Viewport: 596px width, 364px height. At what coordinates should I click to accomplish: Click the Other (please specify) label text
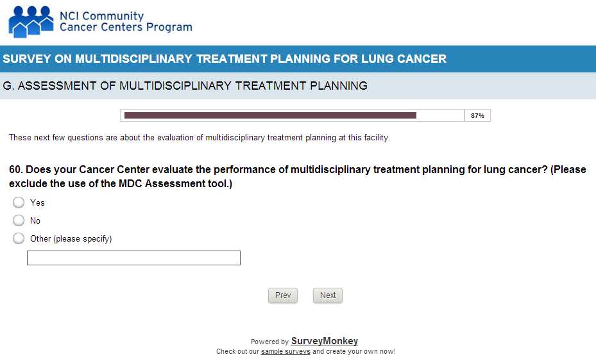tap(71, 238)
